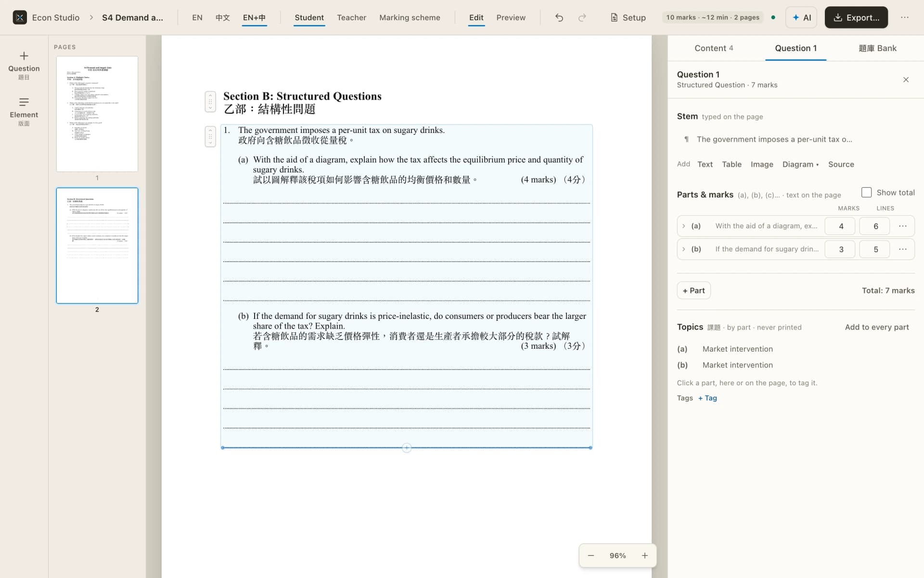This screenshot has height=578, width=924.
Task: Open the top-bar more options menu
Action: 905,17
